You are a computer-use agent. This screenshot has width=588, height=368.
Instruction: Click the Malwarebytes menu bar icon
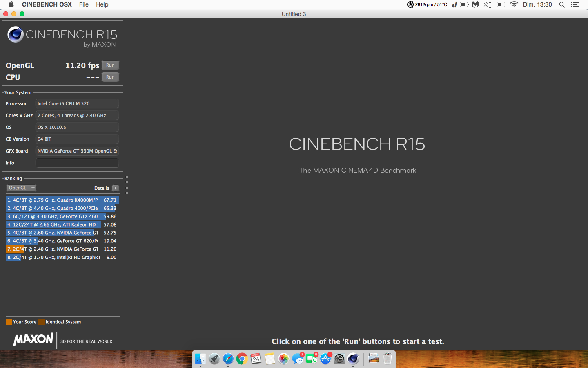[x=475, y=4]
